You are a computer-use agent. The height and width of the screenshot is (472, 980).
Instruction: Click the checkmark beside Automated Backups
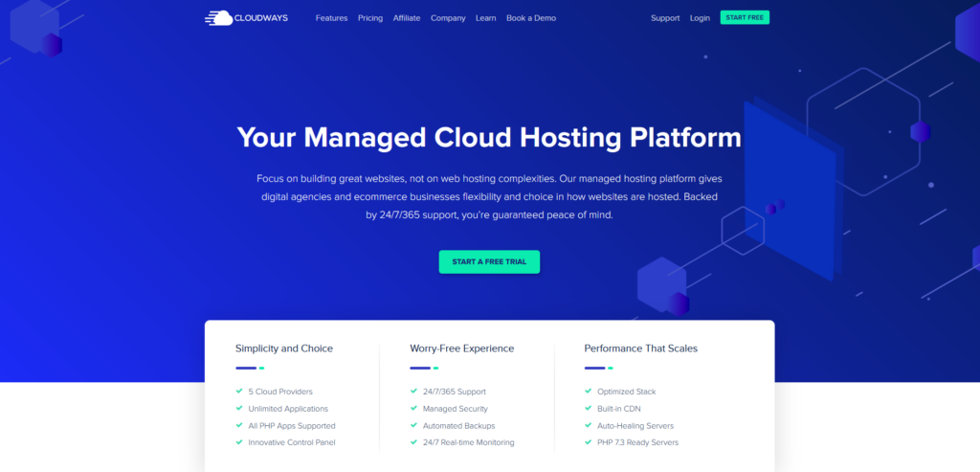coord(413,424)
